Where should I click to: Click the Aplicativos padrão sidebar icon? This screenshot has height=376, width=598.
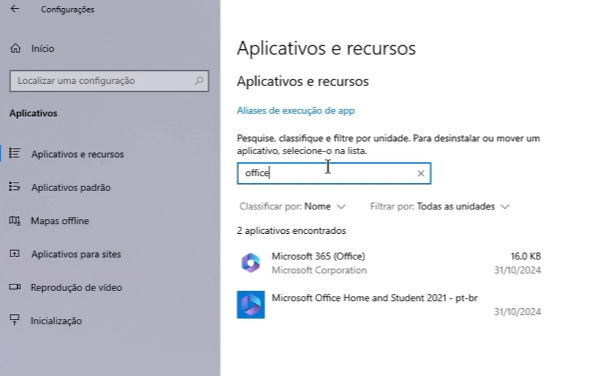pos(14,186)
